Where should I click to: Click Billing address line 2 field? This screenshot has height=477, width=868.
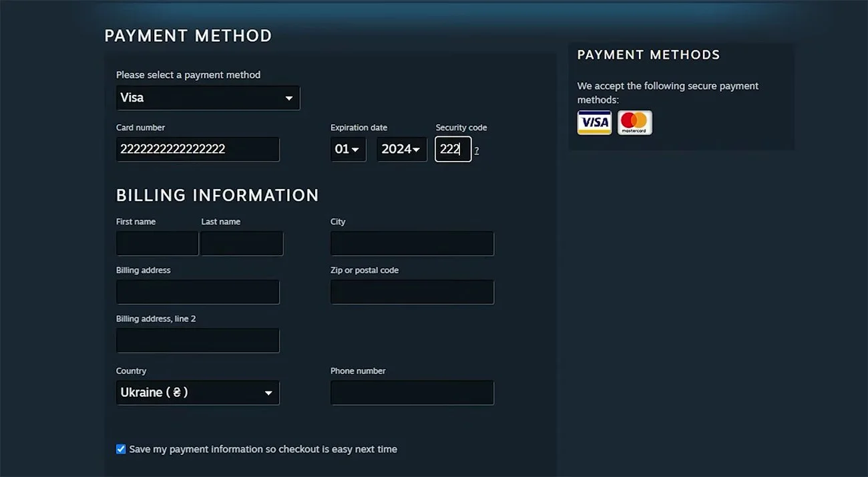(198, 340)
